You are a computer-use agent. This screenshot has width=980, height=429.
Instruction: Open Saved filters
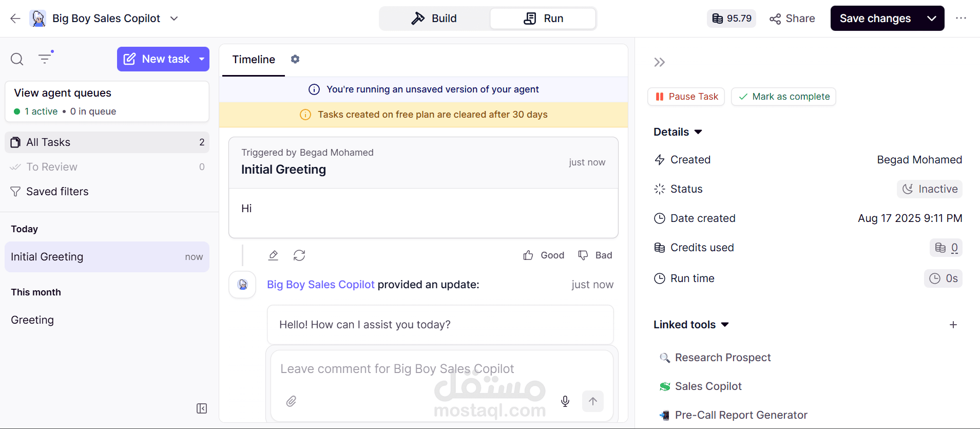click(x=107, y=192)
